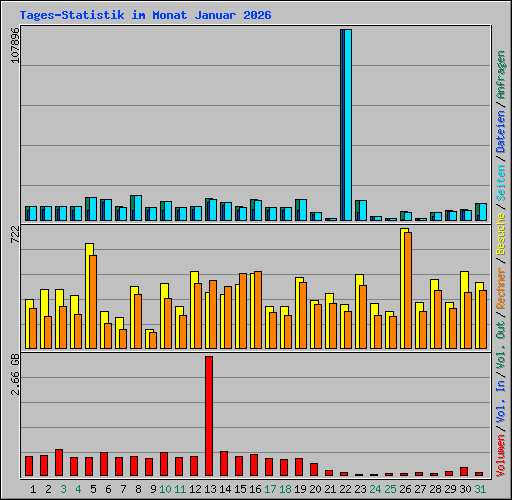Click the yellow visits bar for day 5
This screenshot has width=512, height=500.
coord(87,296)
